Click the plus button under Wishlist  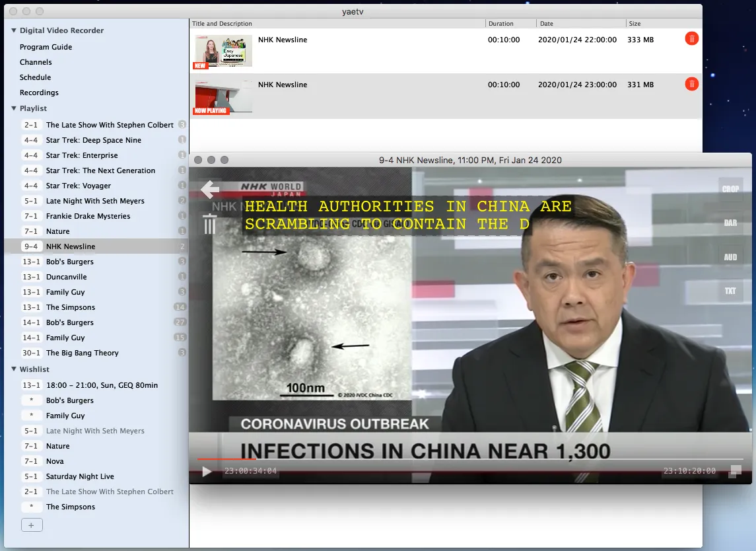pyautogui.click(x=32, y=525)
